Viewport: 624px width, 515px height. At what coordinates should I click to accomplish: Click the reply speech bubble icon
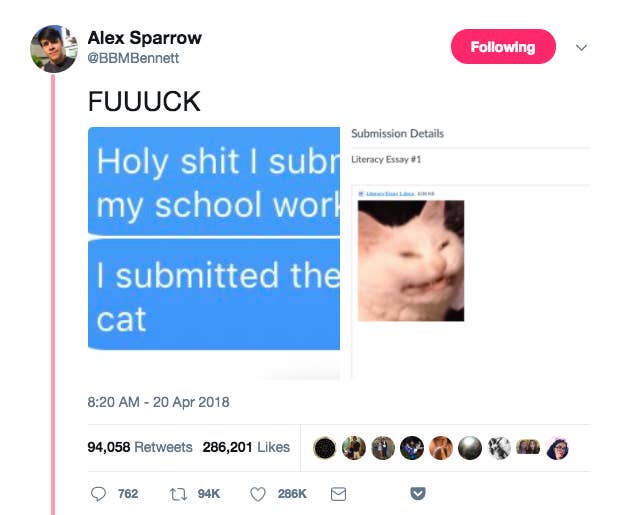(98, 494)
